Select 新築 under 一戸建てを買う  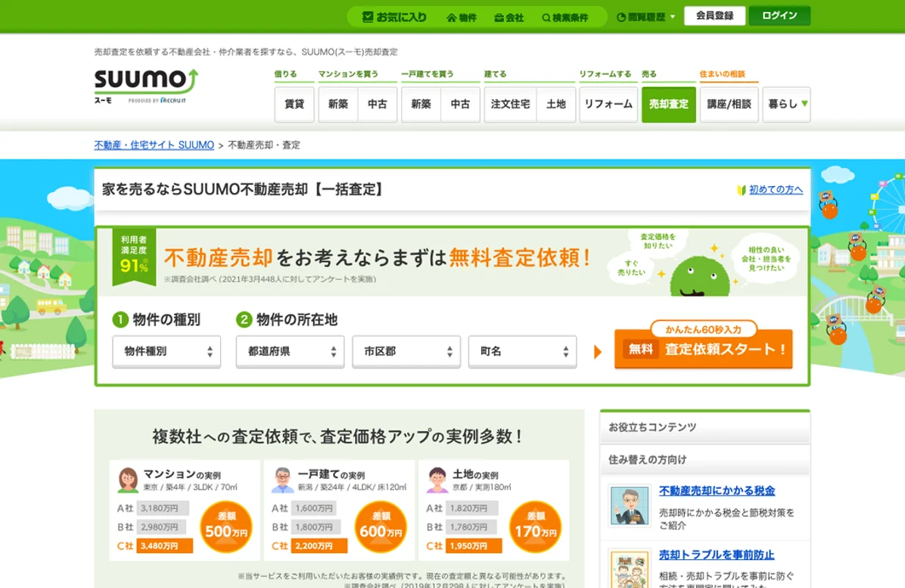[x=421, y=104]
